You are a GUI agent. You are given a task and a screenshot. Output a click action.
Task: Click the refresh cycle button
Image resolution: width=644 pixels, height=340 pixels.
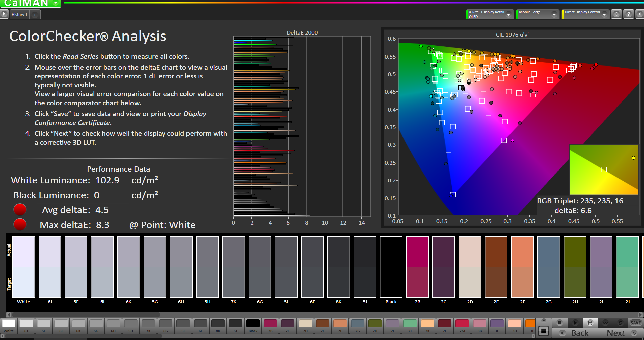point(621,323)
